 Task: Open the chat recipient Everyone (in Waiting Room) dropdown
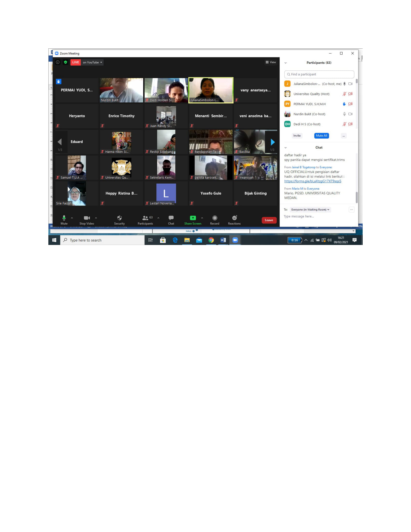(x=310, y=209)
